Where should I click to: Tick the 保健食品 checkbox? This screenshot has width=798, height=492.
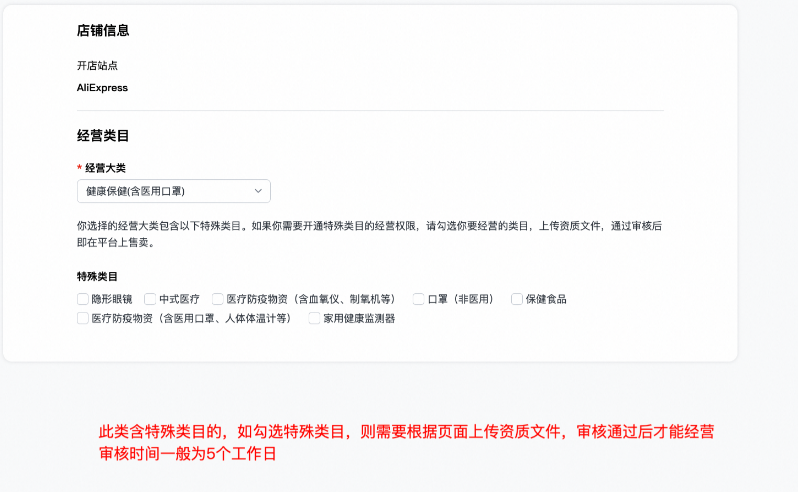click(x=517, y=299)
